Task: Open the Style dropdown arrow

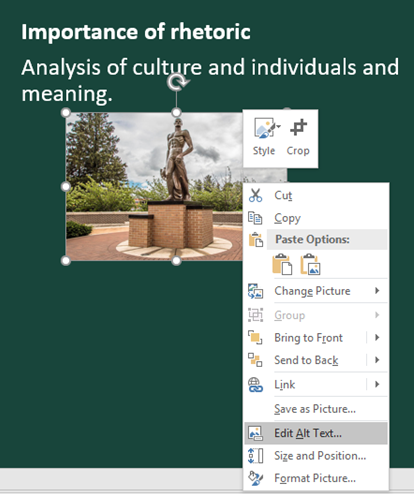Action: [x=279, y=126]
